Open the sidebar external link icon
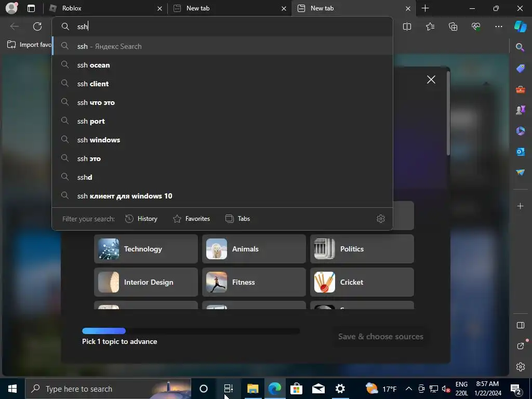Image resolution: width=532 pixels, height=399 pixels. pyautogui.click(x=520, y=345)
